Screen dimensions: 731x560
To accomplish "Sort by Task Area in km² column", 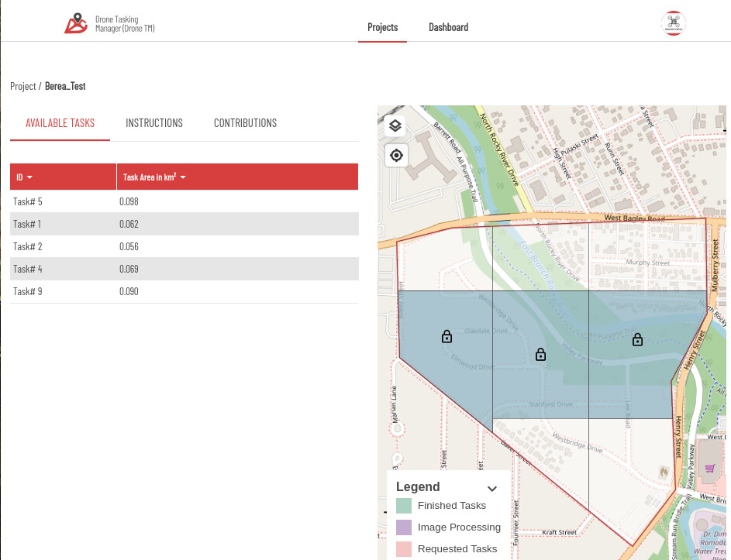I will tap(183, 177).
